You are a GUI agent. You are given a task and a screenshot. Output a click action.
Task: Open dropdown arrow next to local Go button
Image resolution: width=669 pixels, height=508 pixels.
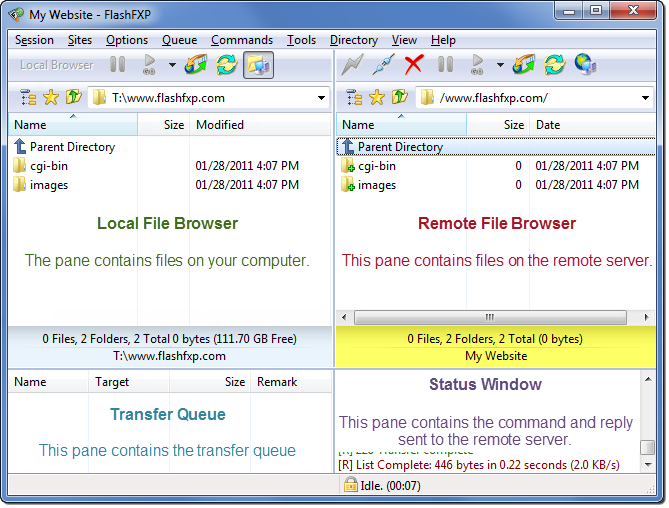(172, 66)
